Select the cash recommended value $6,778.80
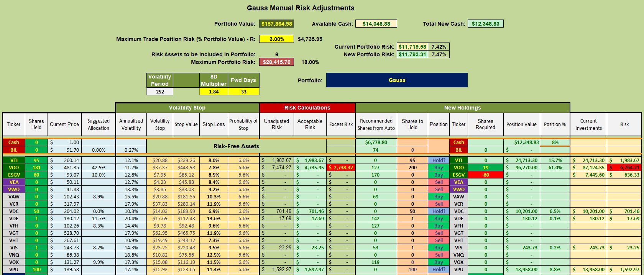The image size is (644, 275). [376, 142]
